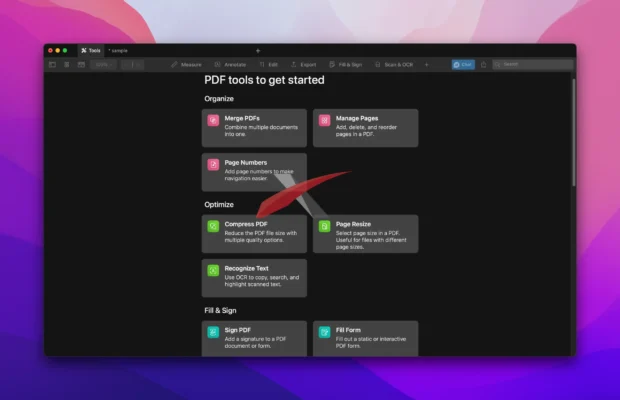Click the teal Sign PDF icon

click(x=214, y=332)
